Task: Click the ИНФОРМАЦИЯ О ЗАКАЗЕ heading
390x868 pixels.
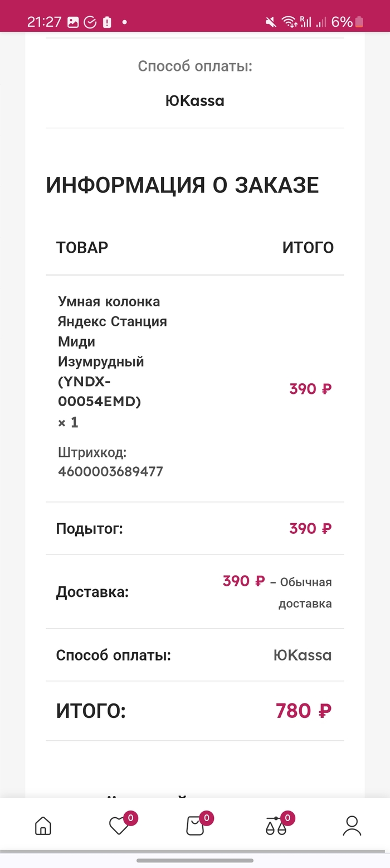Action: point(182,185)
